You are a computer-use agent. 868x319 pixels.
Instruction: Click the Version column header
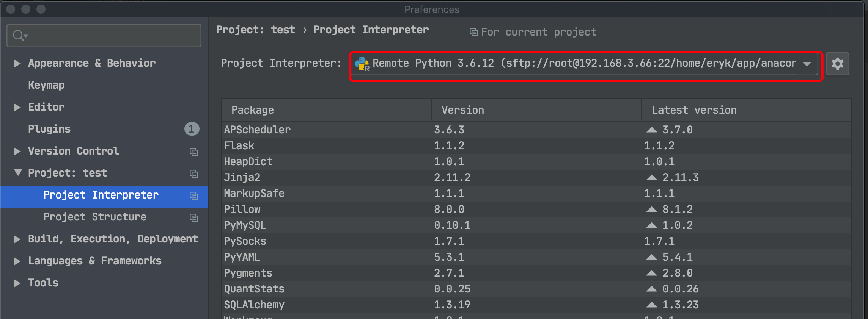[x=536, y=110]
